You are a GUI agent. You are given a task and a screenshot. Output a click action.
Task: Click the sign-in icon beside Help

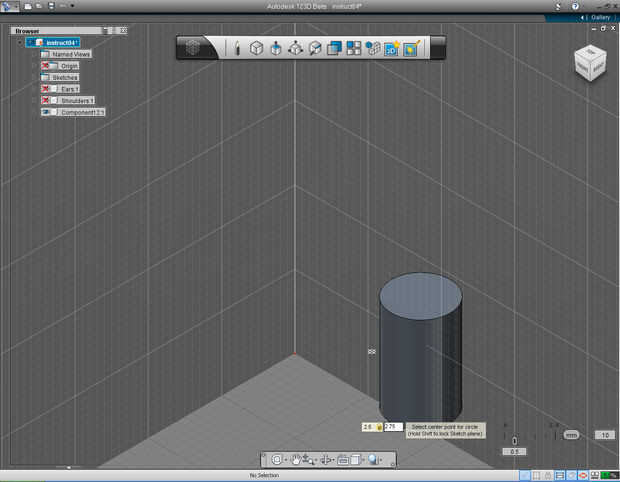pos(558,6)
